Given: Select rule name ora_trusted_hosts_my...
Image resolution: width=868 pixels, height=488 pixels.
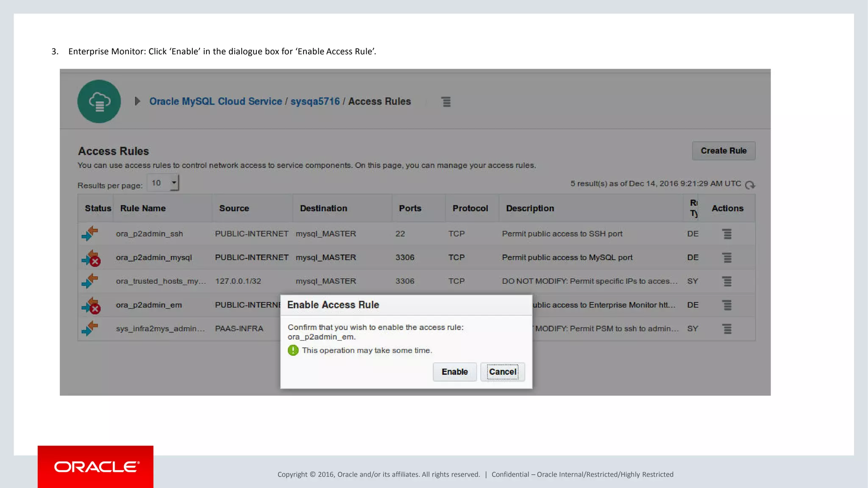Looking at the screenshot, I should (161, 281).
